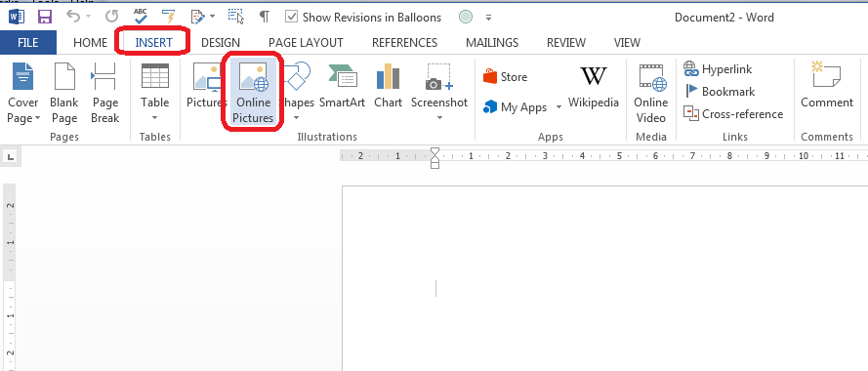Switch to the MAILINGS tab
The height and width of the screenshot is (371, 868).
pyautogui.click(x=492, y=43)
